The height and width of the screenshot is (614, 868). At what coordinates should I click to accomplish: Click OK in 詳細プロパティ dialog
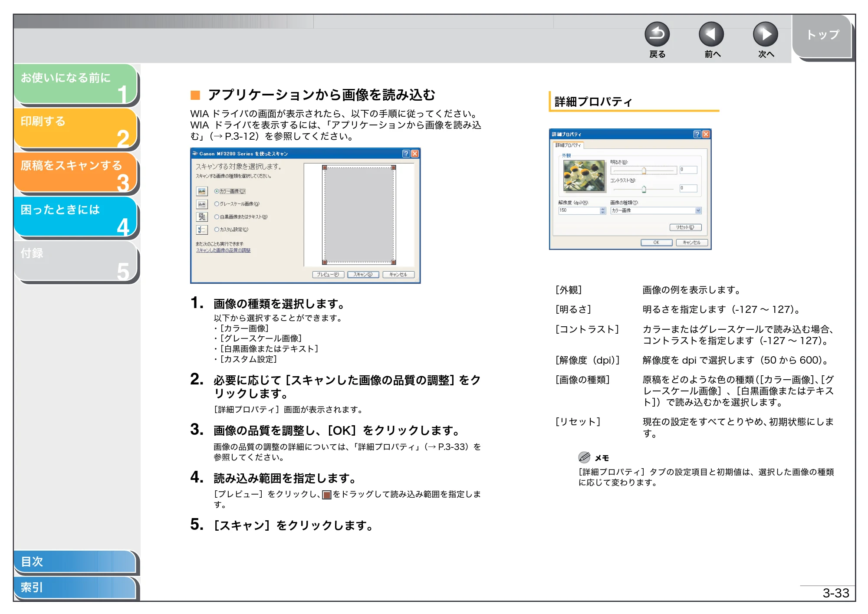[x=656, y=243]
